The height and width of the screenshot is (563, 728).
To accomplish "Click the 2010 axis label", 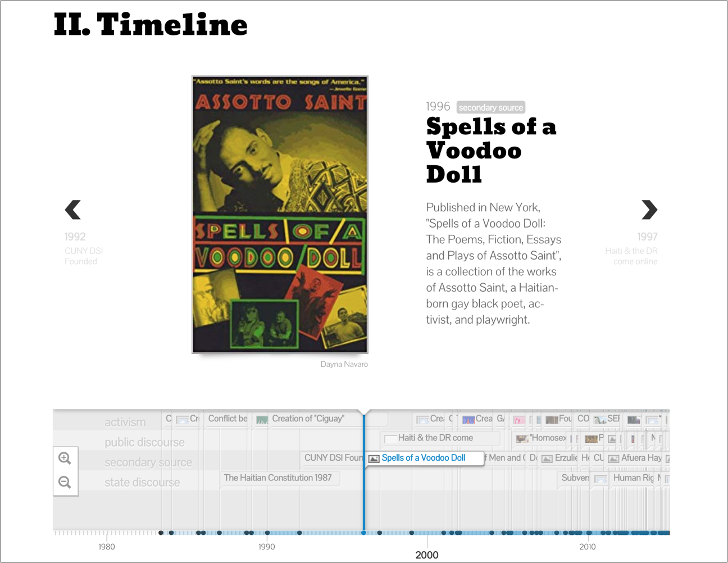I will point(588,547).
